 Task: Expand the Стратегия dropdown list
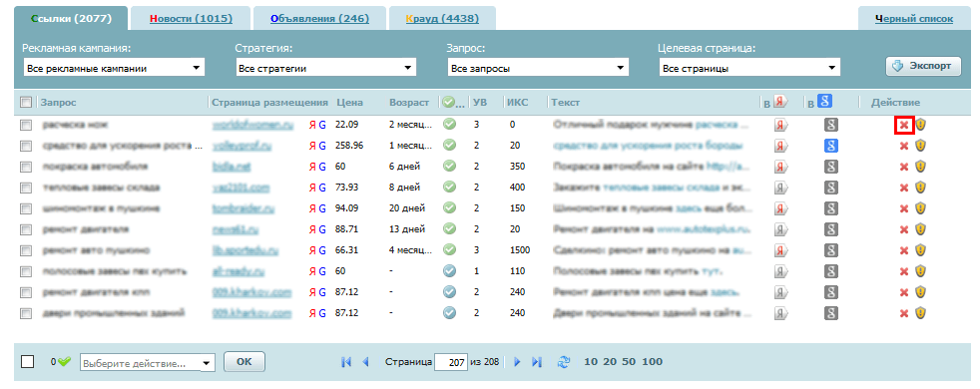pos(325,68)
